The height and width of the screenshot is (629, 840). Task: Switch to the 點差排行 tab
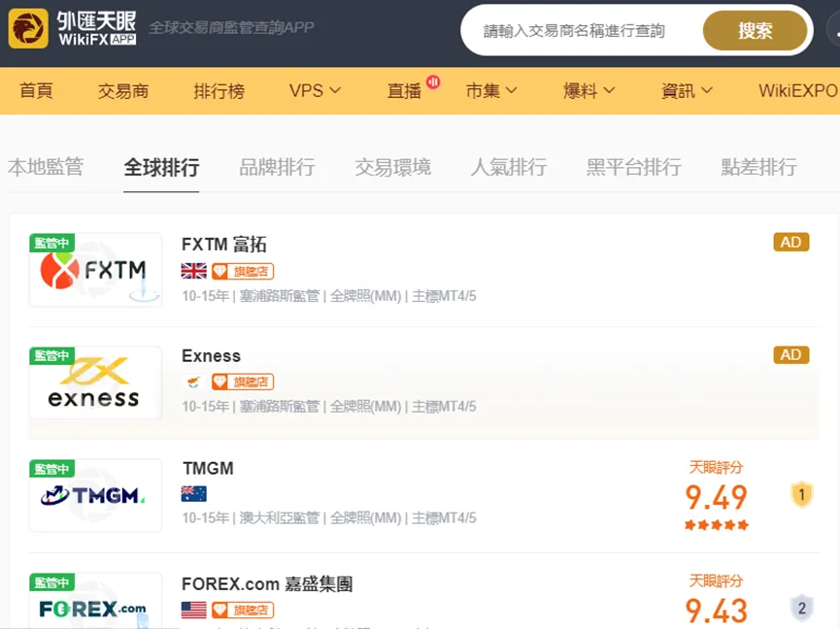tap(758, 167)
